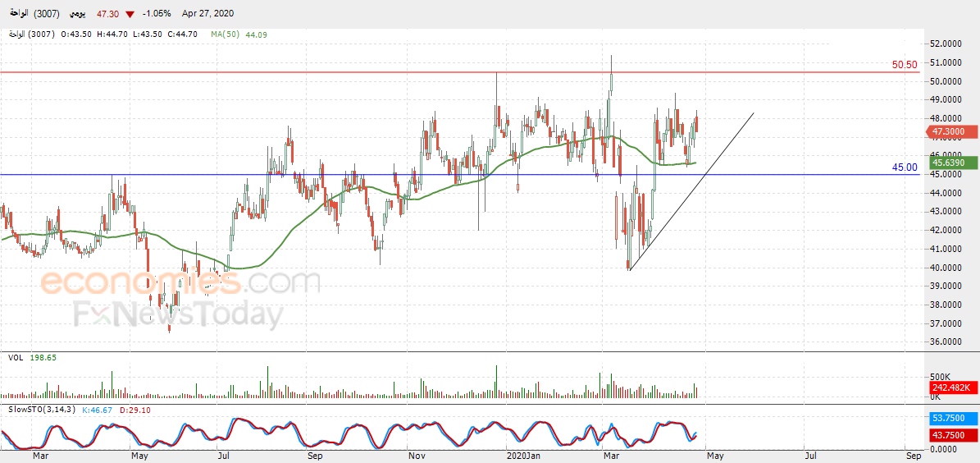Click the 500K volume axis label
This screenshot has width=980, height=463.
pyautogui.click(x=941, y=378)
